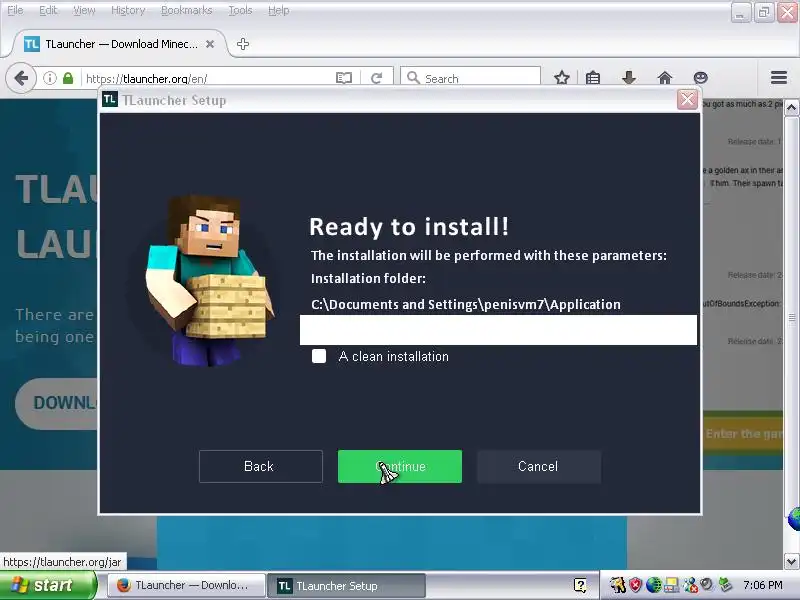Toggle Firefox reader view icon
Viewport: 800px width, 600px height.
(344, 78)
